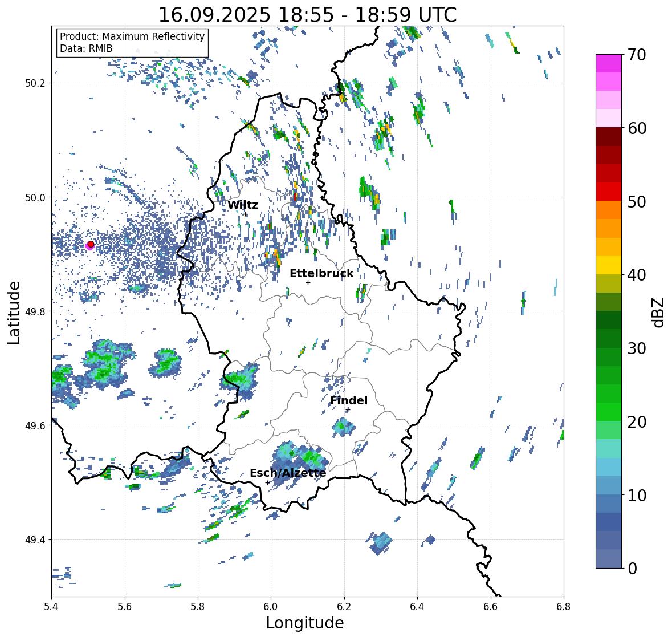Click the title 16.09.2025 18:55 - 18:59 UTC
Viewport: 672px width, 637px height.
[308, 15]
